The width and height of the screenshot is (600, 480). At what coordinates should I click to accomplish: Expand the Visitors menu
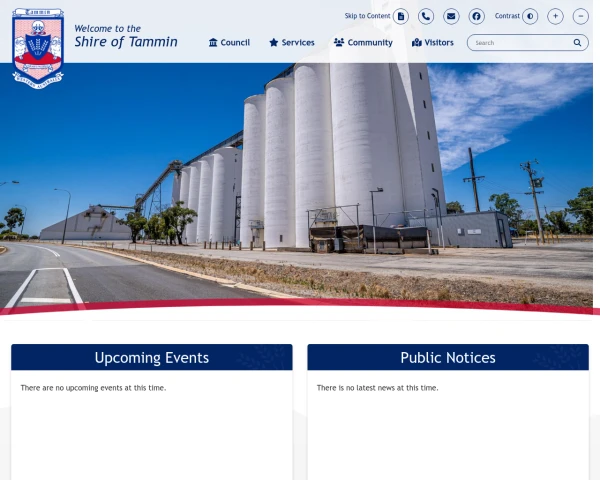click(x=432, y=42)
